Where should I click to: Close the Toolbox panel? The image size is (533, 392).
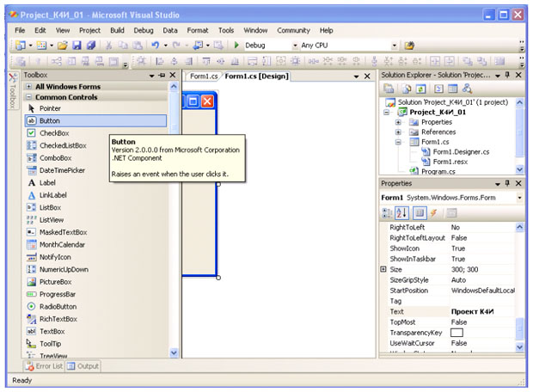(173, 75)
